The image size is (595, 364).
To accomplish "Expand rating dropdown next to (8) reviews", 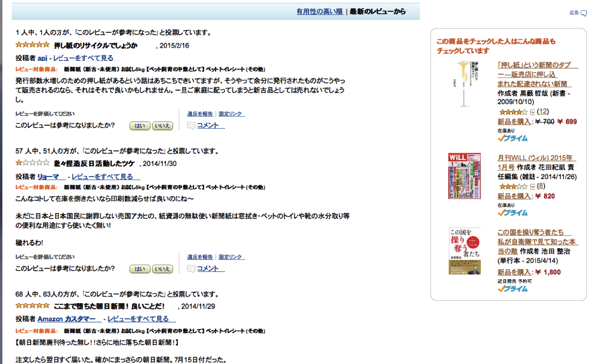I will click(x=533, y=187).
